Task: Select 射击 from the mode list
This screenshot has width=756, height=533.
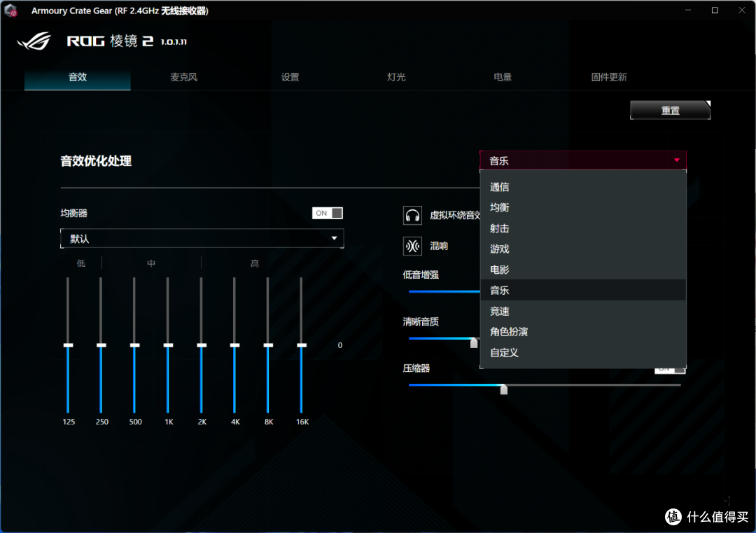Action: point(583,228)
